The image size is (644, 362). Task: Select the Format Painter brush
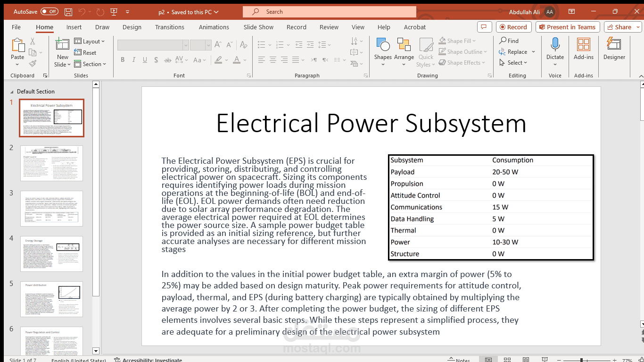tap(33, 63)
